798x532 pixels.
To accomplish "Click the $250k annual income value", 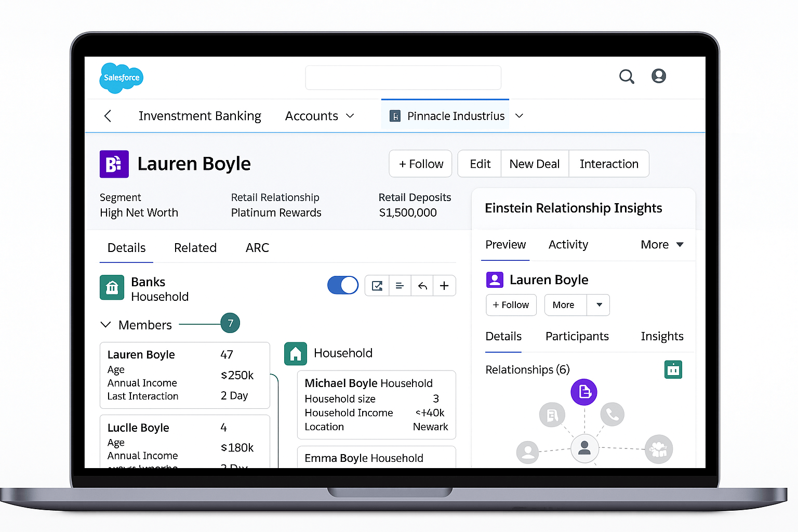I will (x=237, y=375).
